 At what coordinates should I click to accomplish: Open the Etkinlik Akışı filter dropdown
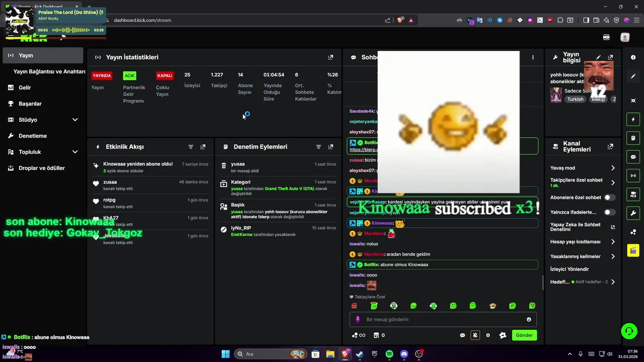(191, 147)
